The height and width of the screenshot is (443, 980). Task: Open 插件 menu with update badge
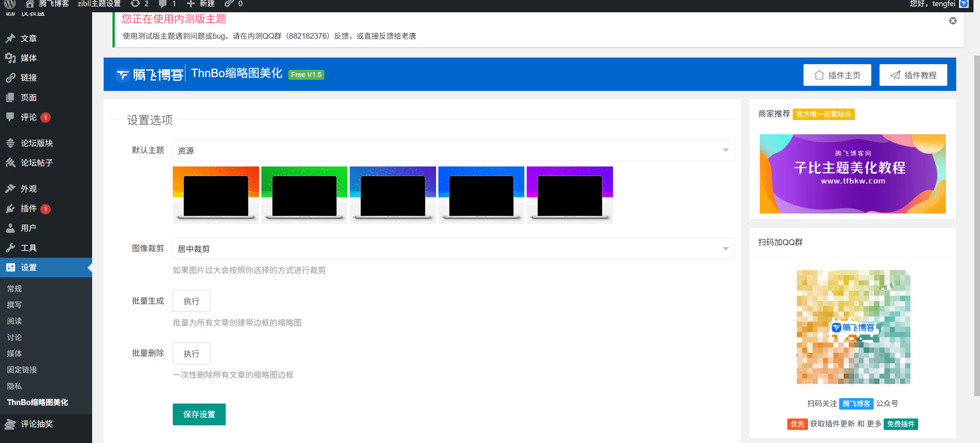[29, 209]
